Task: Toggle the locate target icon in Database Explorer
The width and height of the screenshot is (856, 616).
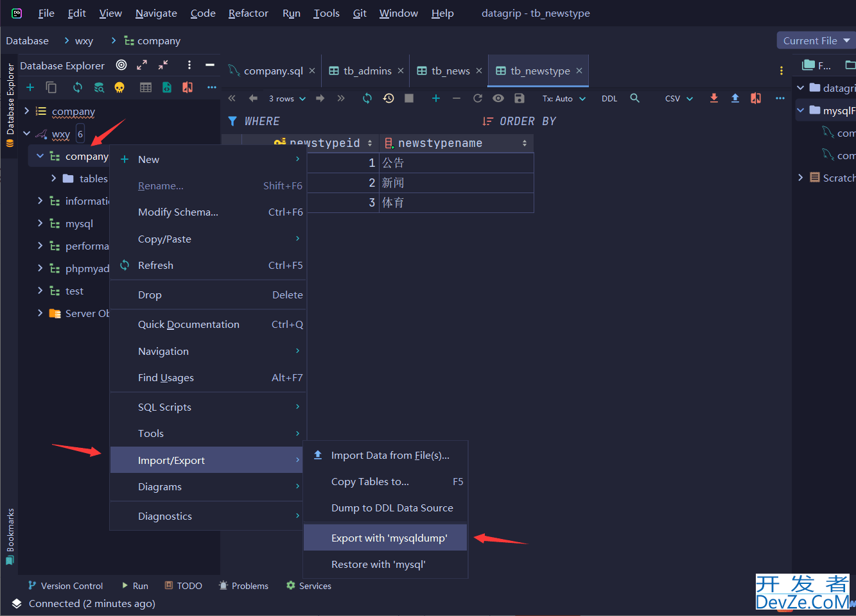Action: click(x=121, y=65)
